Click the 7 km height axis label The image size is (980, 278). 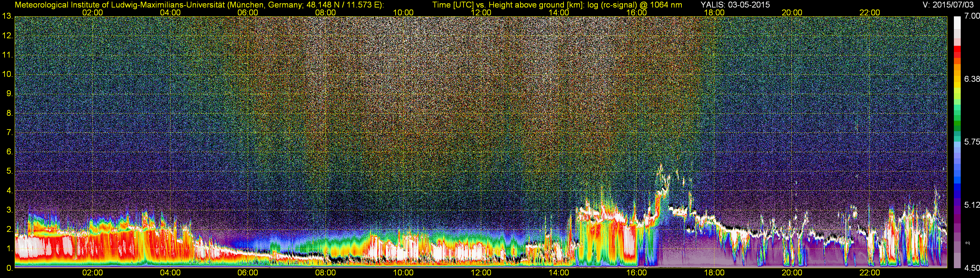(x=9, y=132)
